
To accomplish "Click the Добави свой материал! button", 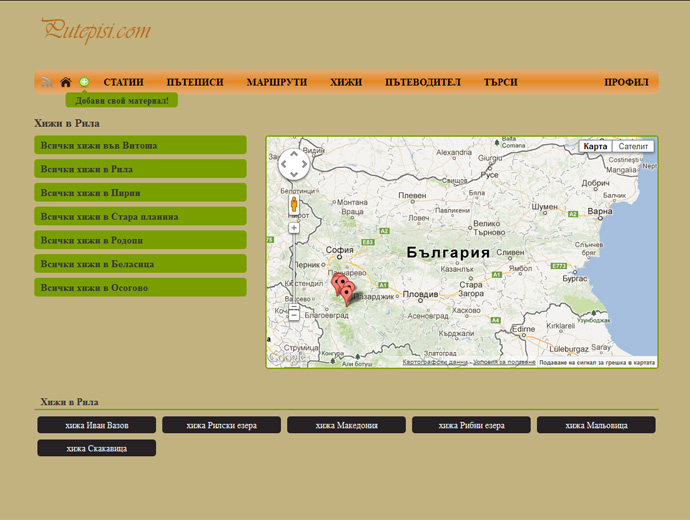I will (122, 100).
